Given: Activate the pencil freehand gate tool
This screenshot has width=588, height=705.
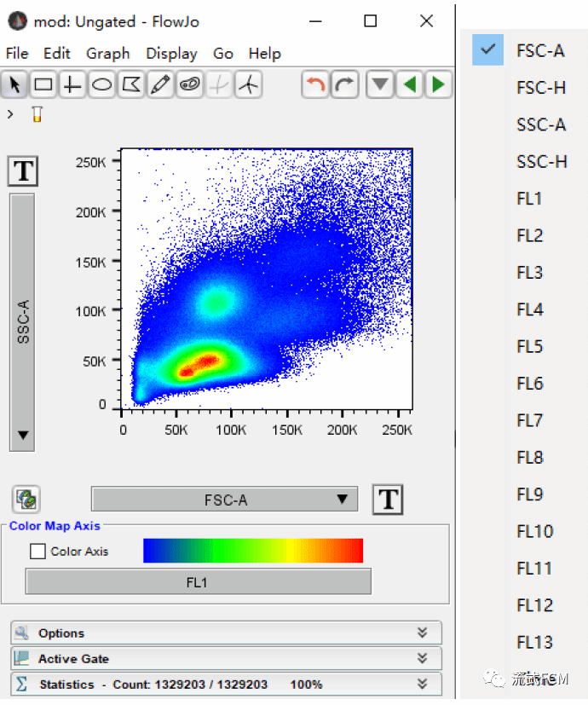Looking at the screenshot, I should point(159,85).
